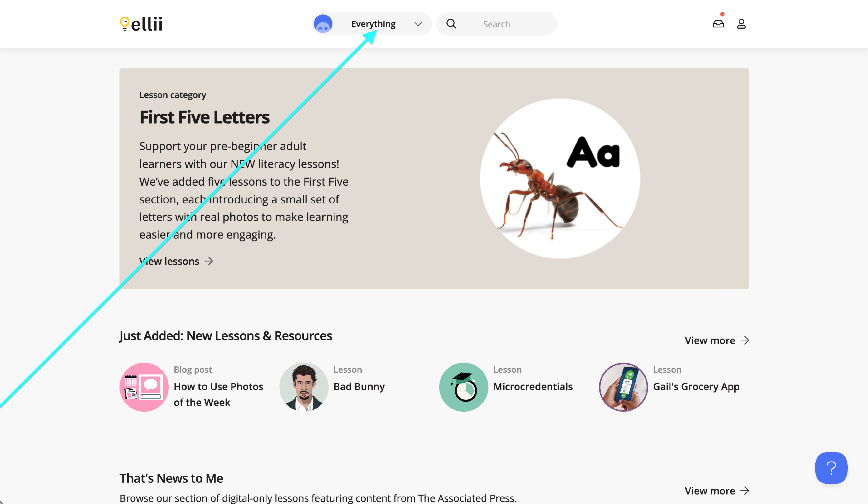Open the inbox notifications icon

coord(718,24)
